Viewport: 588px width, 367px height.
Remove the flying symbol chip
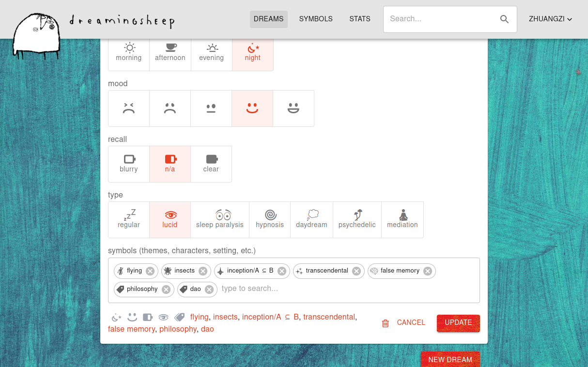pyautogui.click(x=150, y=271)
